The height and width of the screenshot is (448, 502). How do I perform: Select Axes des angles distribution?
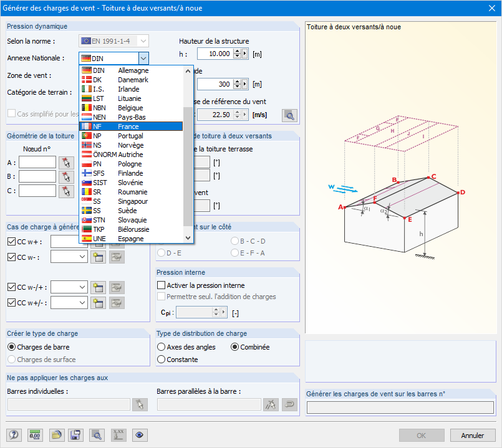point(161,347)
